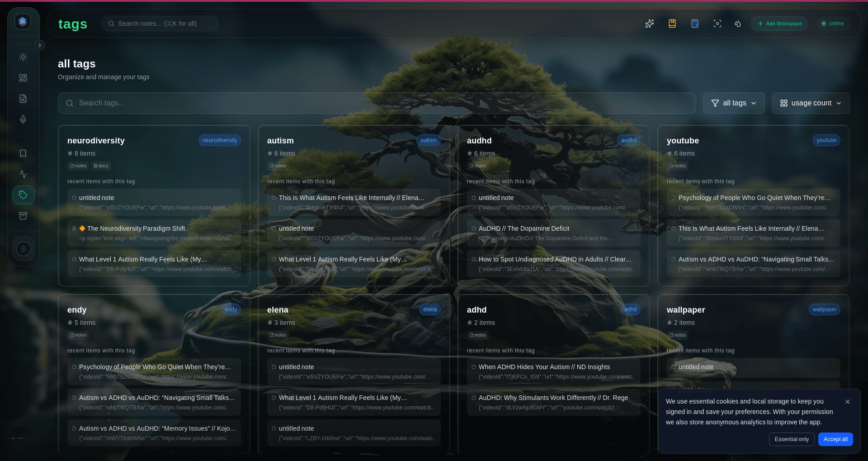
Task: Open AuDHD: Why Stimulants Work Differently note
Action: point(554,402)
